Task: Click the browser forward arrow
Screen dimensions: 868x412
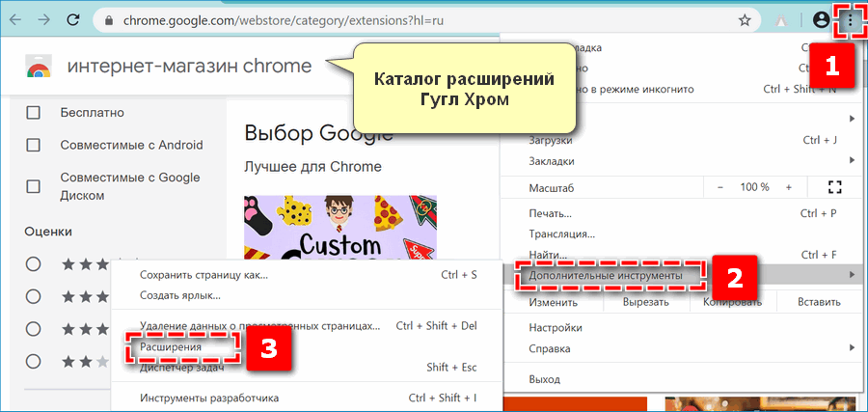Action: click(44, 20)
